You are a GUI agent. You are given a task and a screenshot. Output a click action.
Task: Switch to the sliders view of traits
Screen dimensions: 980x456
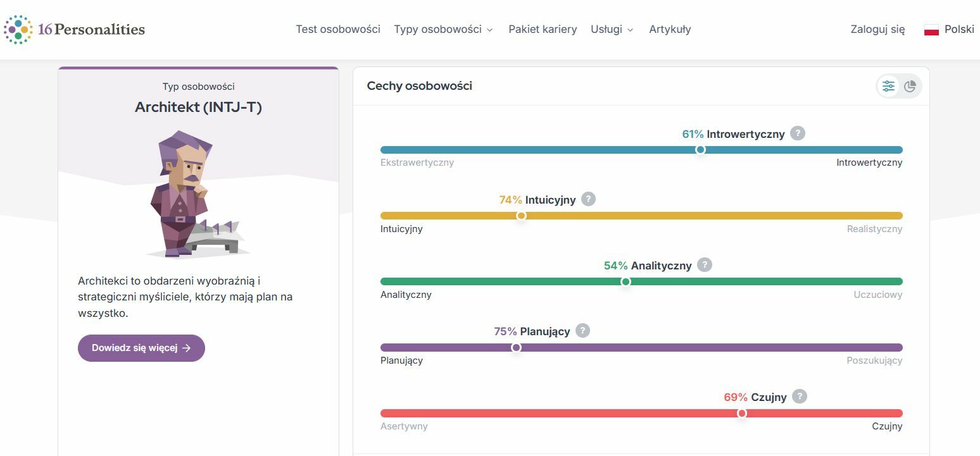click(x=889, y=86)
